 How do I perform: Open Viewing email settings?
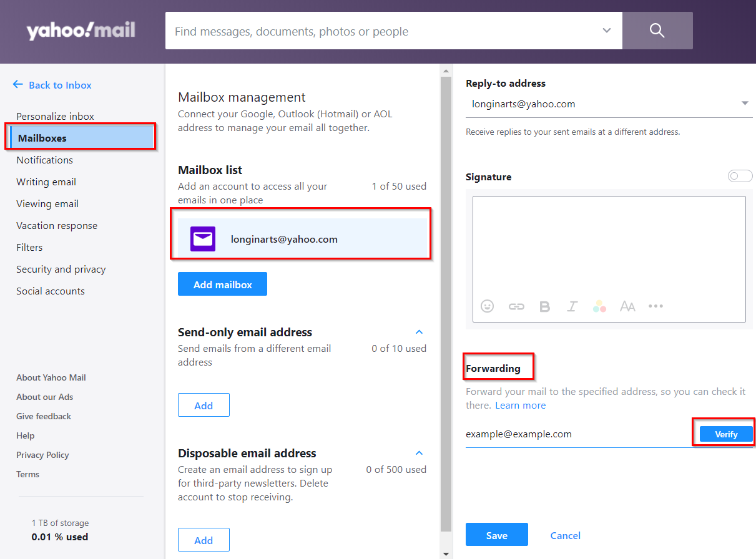tap(47, 203)
